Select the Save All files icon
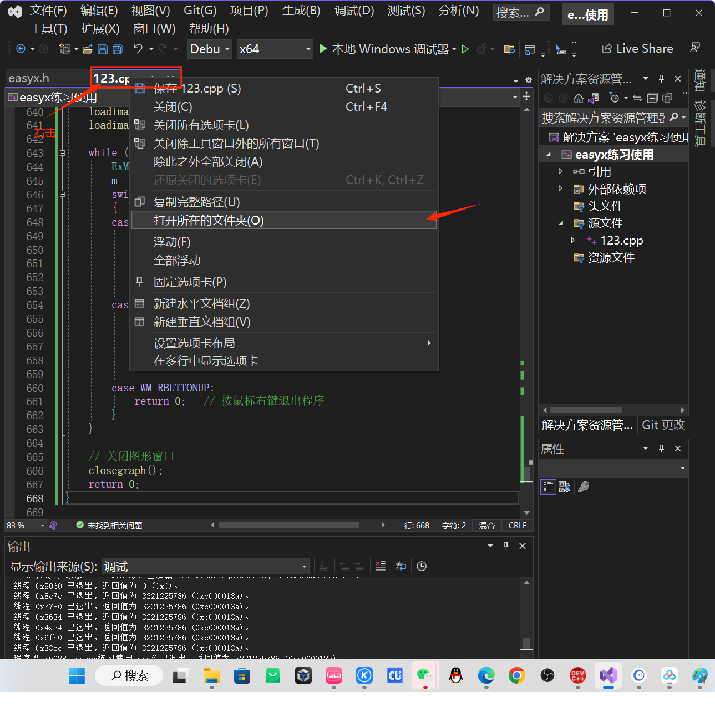The image size is (715, 728). click(x=117, y=49)
